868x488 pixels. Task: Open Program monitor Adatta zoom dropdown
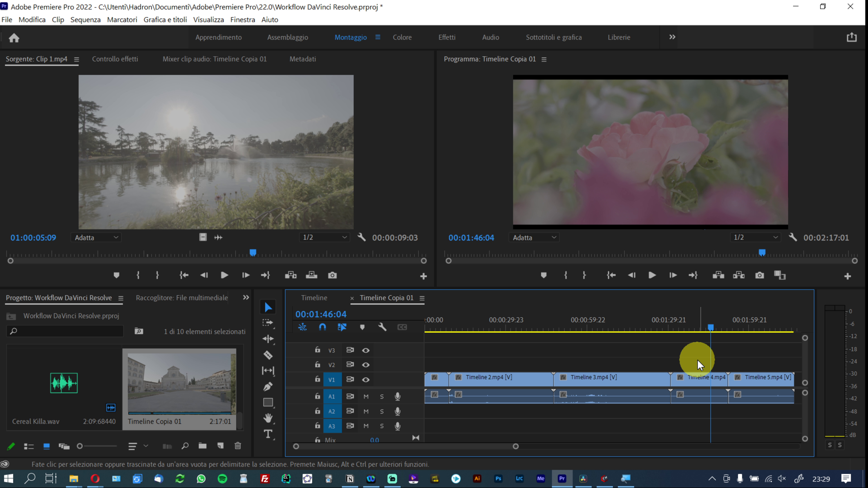[534, 237]
